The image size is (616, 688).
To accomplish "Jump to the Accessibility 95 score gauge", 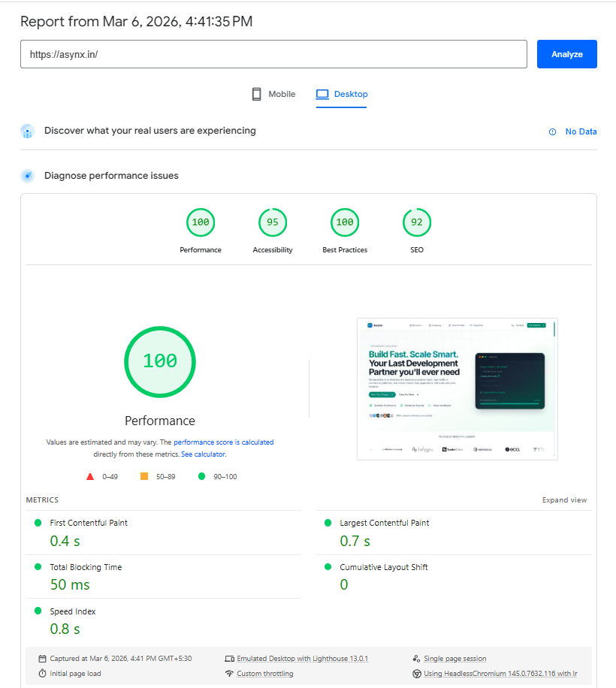I will coord(273,222).
